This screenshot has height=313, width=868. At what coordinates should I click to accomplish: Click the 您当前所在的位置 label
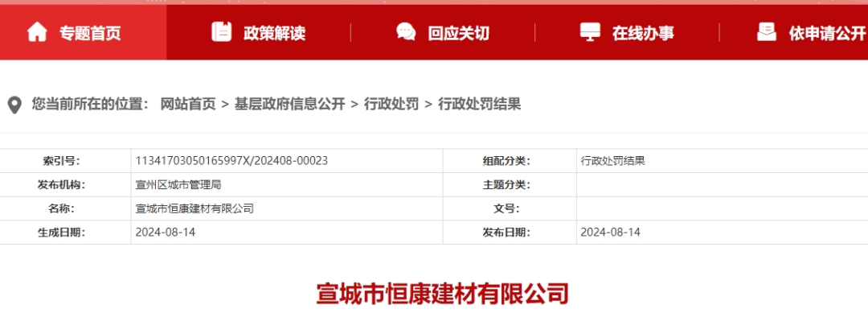coord(90,104)
